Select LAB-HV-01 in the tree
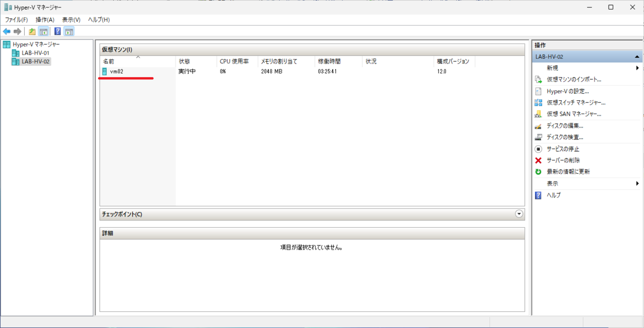This screenshot has width=644, height=328. [35, 53]
